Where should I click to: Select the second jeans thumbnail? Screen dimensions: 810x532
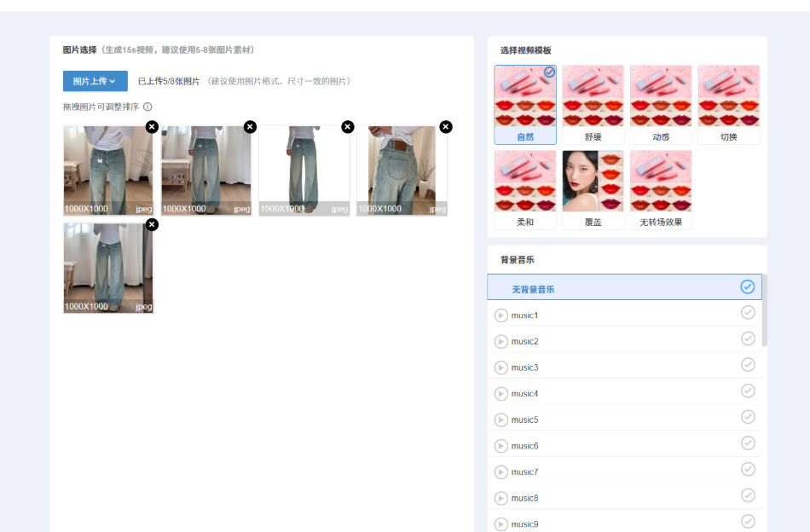[206, 171]
